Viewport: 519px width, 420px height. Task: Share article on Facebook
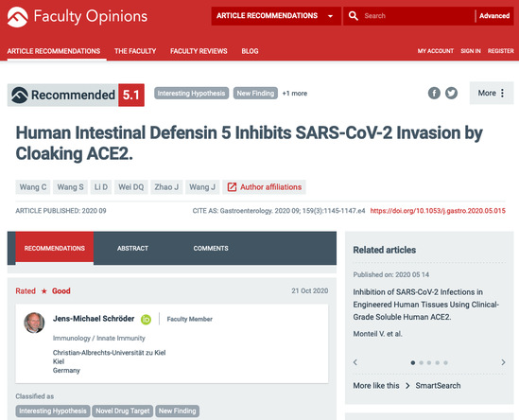click(x=434, y=93)
